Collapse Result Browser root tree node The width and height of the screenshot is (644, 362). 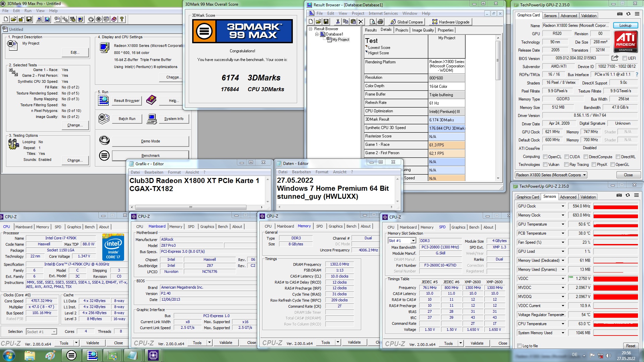pyautogui.click(x=311, y=29)
